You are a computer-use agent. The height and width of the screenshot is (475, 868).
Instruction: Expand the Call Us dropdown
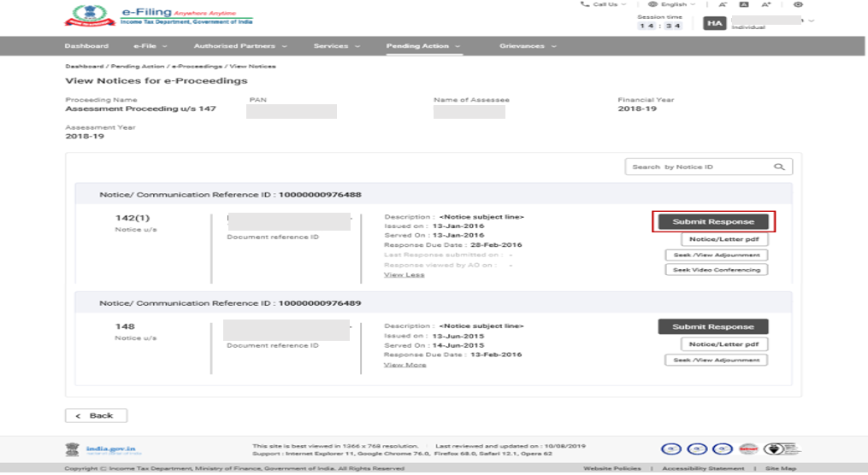coord(604,5)
